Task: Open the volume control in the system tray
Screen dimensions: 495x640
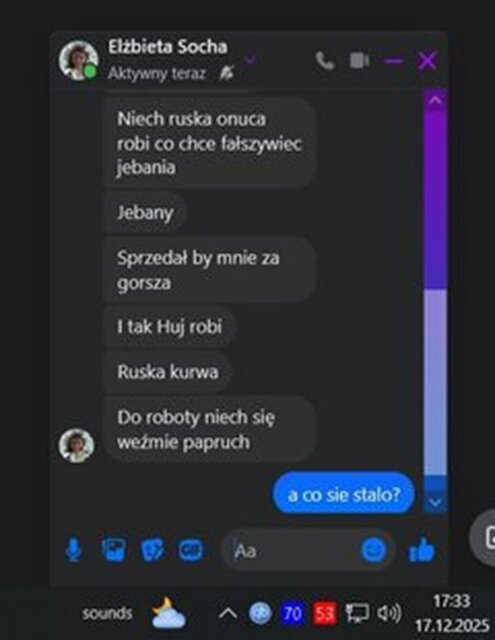Action: point(389,613)
